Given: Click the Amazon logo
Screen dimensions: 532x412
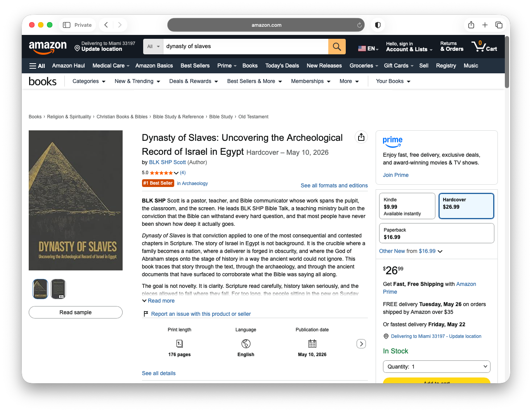Looking at the screenshot, I should coord(48,47).
